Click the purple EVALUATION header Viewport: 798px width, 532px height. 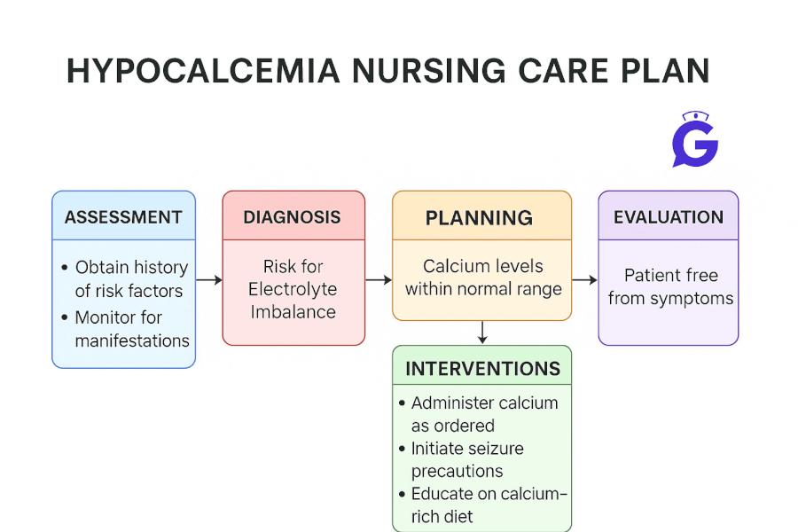669,217
